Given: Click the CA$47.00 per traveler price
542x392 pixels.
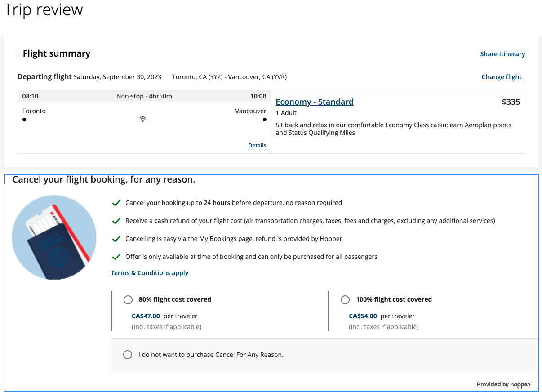Looking at the screenshot, I should pyautogui.click(x=146, y=316).
